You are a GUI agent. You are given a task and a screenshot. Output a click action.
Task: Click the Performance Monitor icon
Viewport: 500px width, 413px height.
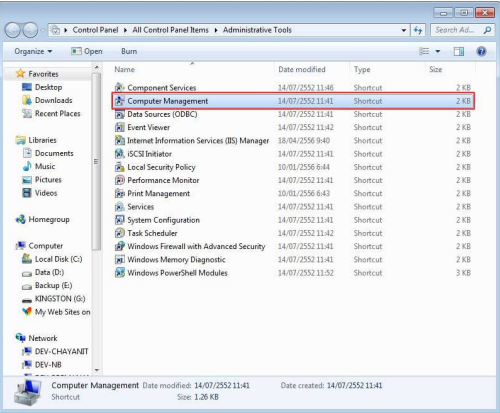click(x=120, y=180)
